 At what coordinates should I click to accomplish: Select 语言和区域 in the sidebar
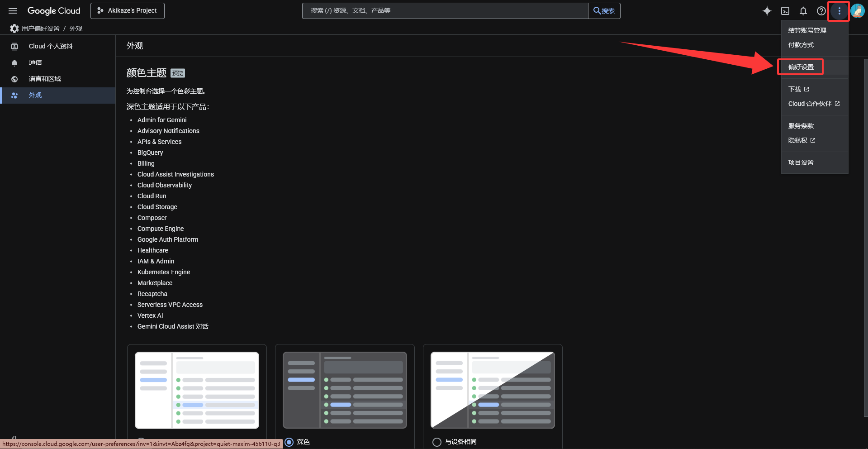(58, 79)
